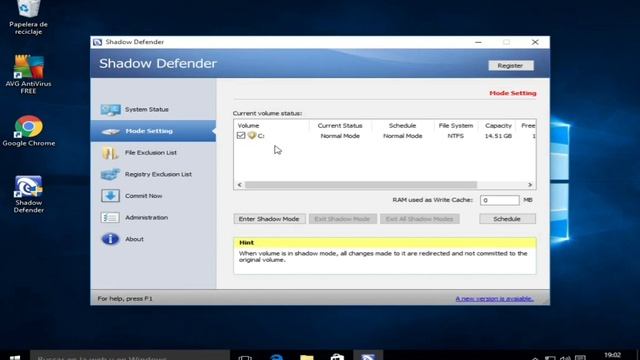Click Shadow Defender title bar icon
The image size is (640, 360).
[x=97, y=42]
